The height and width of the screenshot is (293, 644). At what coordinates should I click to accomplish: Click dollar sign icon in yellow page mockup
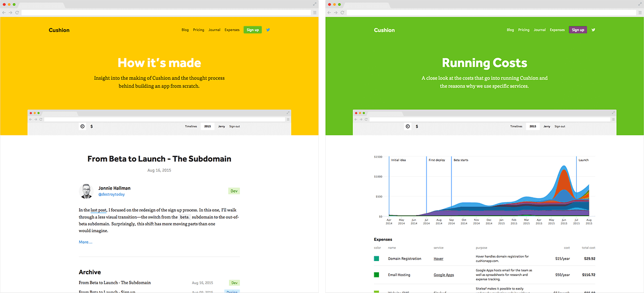pos(91,127)
